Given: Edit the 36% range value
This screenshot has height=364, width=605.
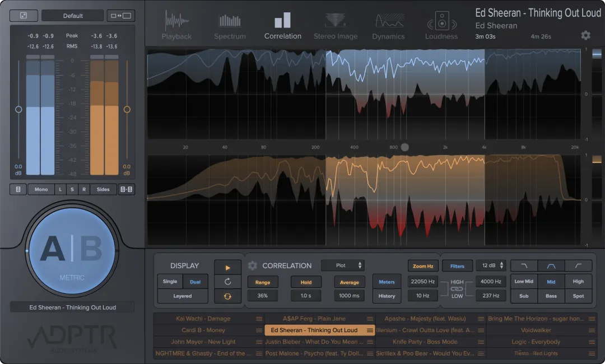Looking at the screenshot, I should coord(263,296).
